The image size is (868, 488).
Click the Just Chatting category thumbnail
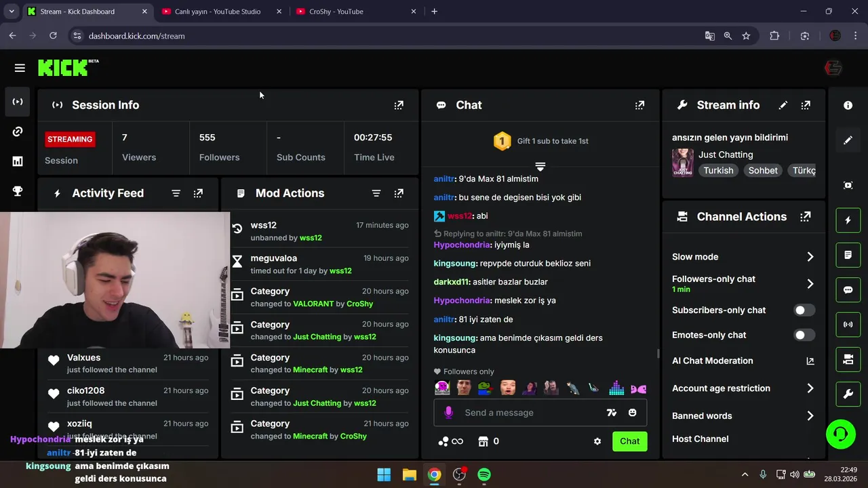[x=682, y=163]
